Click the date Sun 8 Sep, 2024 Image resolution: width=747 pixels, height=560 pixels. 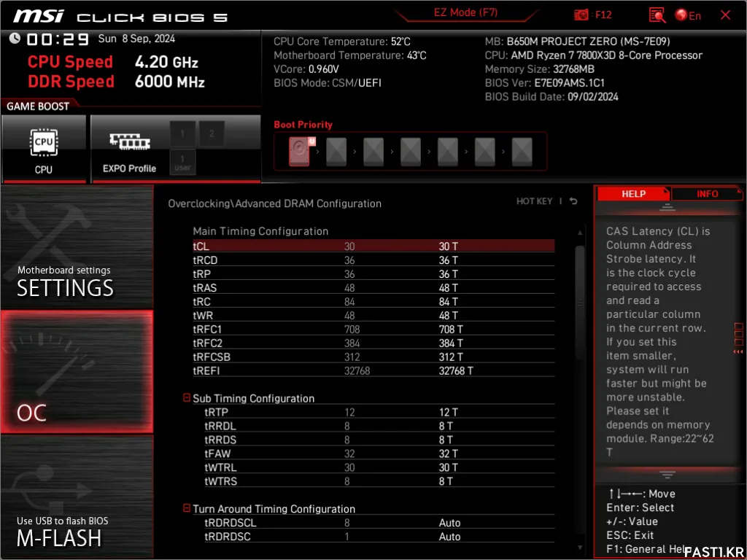(x=136, y=39)
